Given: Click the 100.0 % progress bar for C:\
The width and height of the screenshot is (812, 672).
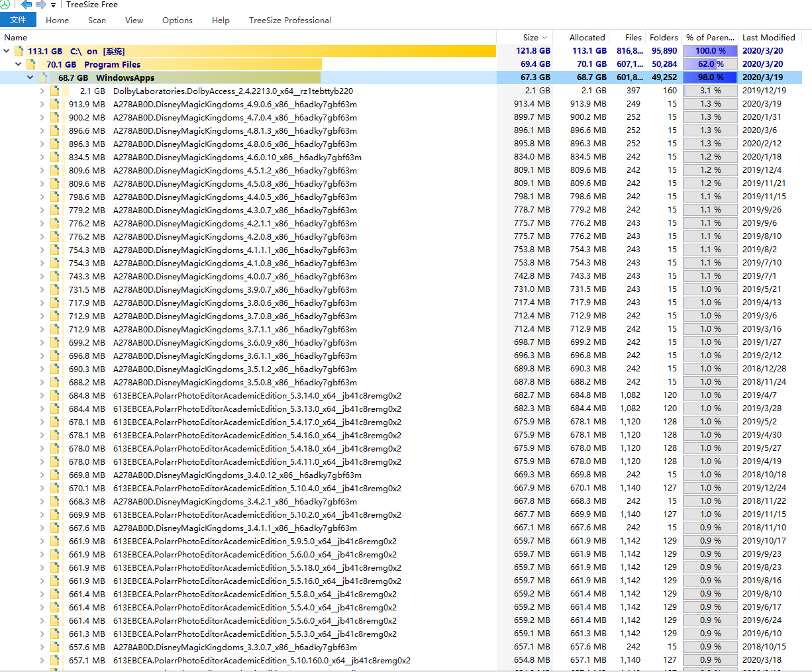Looking at the screenshot, I should pos(709,51).
